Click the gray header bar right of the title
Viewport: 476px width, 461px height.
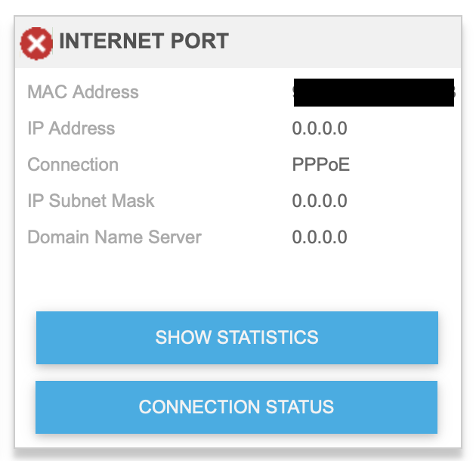(348, 42)
